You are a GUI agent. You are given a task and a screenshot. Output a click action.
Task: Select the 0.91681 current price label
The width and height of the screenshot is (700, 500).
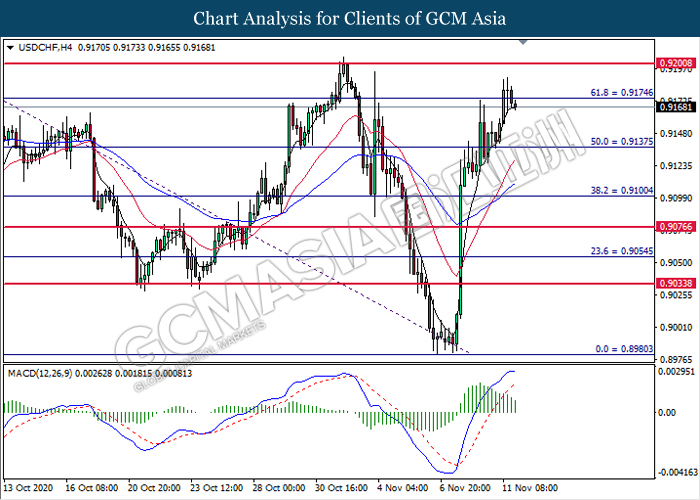point(676,107)
